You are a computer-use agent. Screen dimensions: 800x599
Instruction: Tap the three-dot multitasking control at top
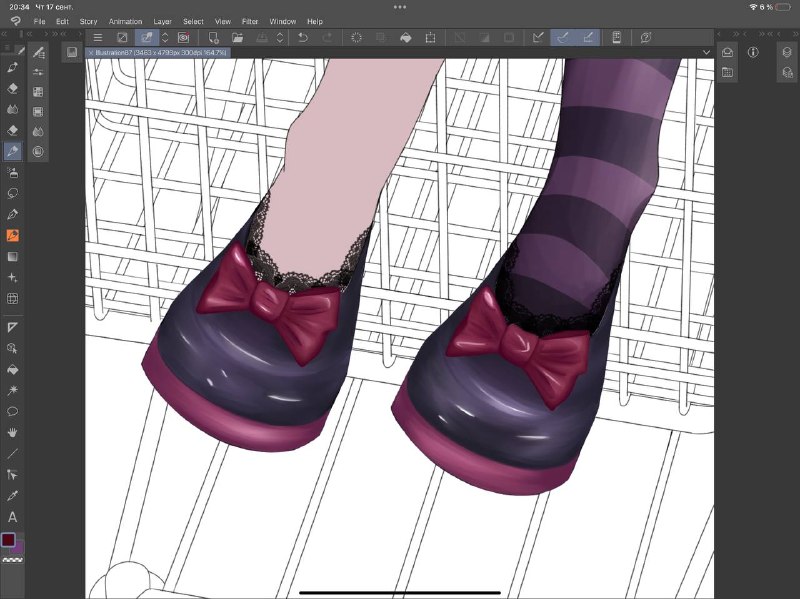[x=400, y=7]
